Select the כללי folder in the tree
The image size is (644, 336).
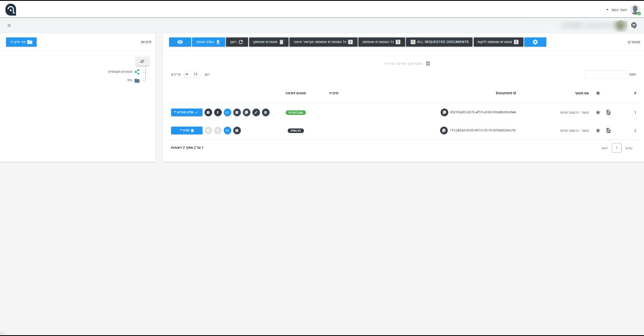coord(130,81)
